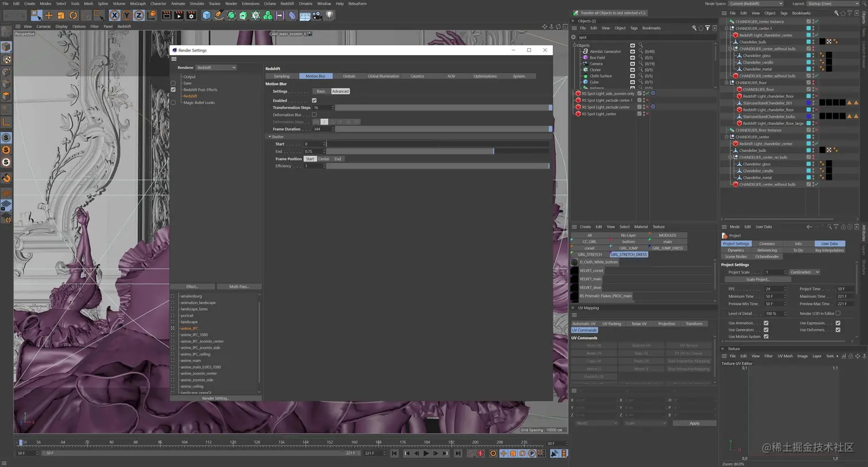Add a Cube primitive object
The height and width of the screenshot is (467, 868).
click(x=207, y=16)
